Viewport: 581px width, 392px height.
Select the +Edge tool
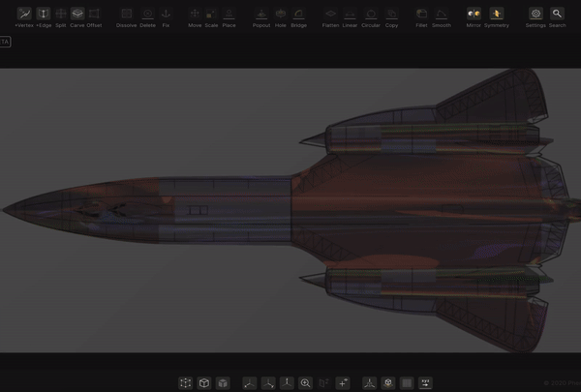[x=44, y=17]
